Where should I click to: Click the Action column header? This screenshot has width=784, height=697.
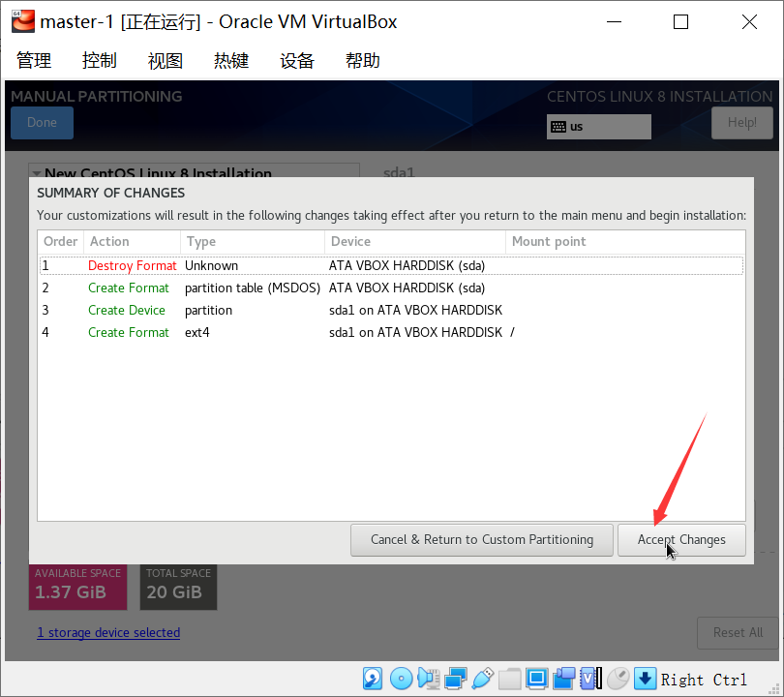(x=132, y=241)
